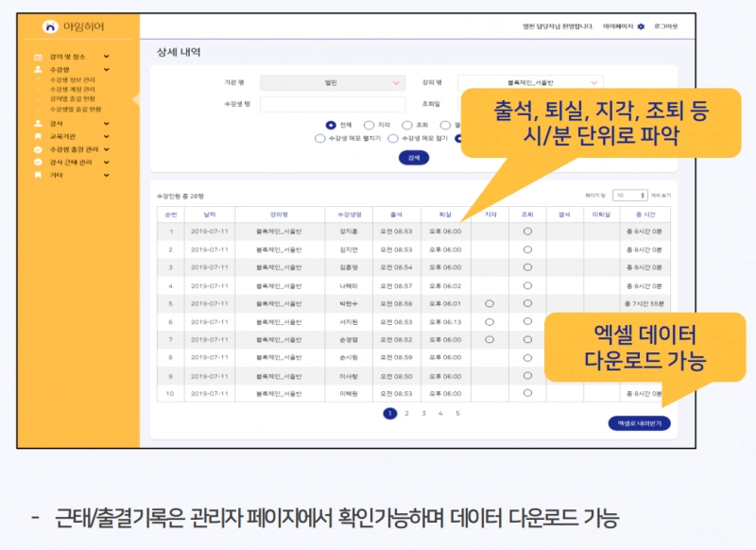Click the 검색 search button
Screen dimensions: 756x550
413,158
